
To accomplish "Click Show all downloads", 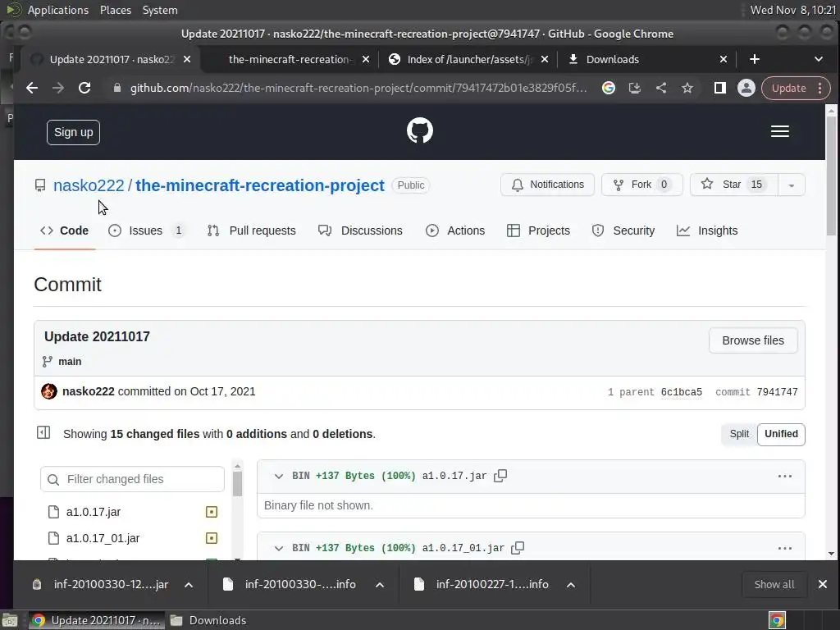I will click(x=774, y=584).
